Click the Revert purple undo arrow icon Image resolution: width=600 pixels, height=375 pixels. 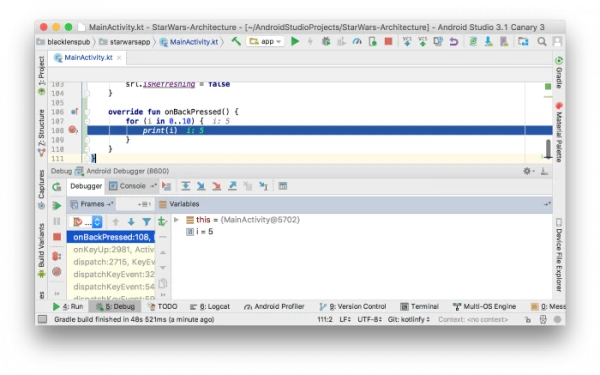tap(453, 41)
